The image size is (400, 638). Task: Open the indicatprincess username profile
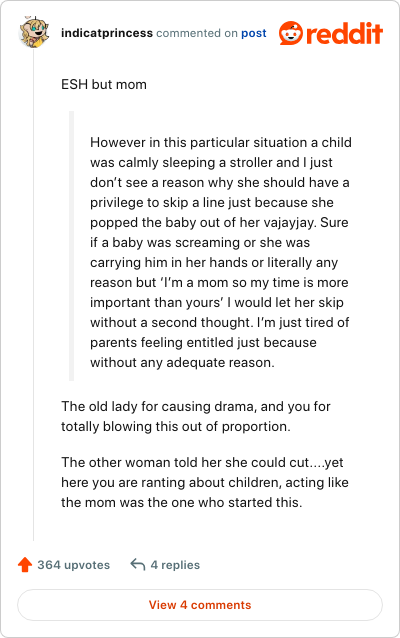click(107, 33)
